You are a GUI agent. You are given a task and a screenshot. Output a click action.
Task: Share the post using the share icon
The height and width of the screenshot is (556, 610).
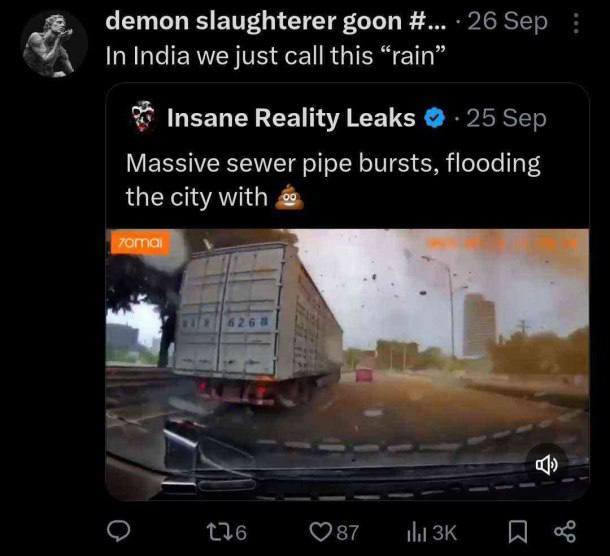564,532
